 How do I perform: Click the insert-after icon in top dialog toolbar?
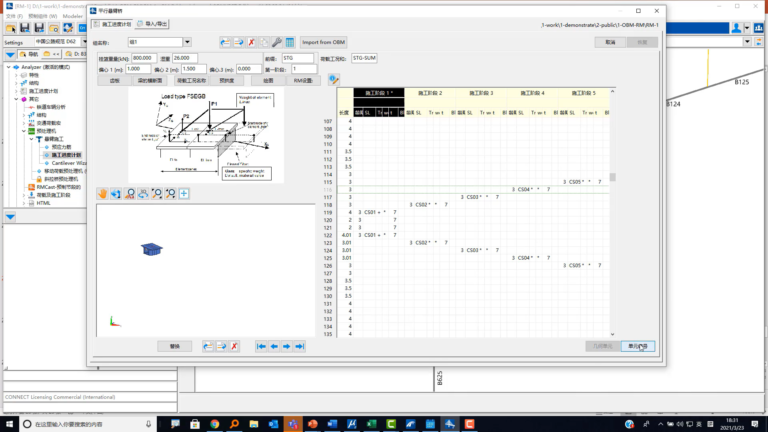(239, 43)
